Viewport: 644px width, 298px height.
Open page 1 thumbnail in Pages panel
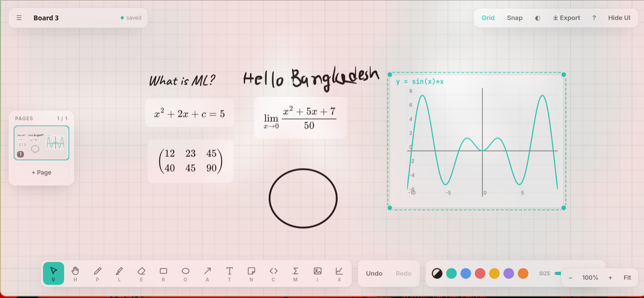pyautogui.click(x=41, y=143)
